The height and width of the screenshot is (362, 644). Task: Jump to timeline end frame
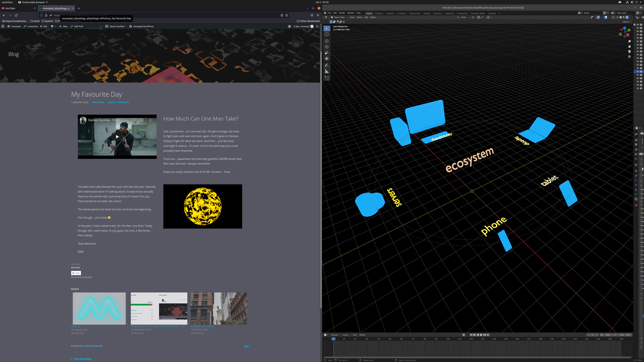(488, 335)
